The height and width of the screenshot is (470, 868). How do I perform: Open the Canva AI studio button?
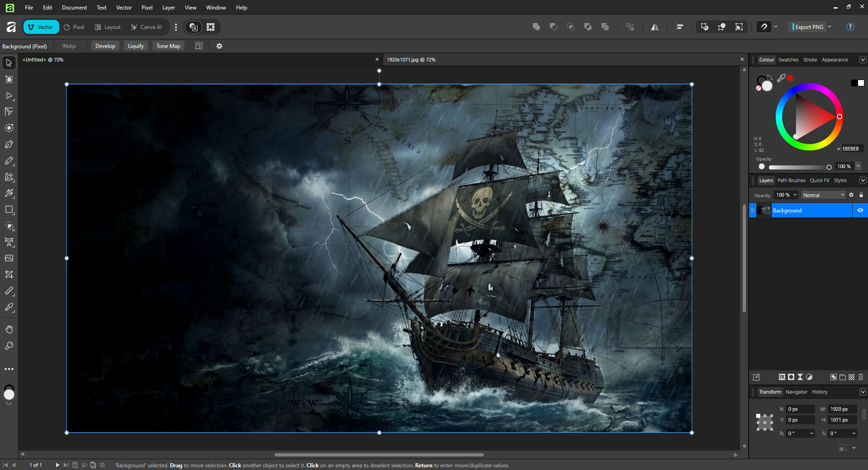coord(147,27)
